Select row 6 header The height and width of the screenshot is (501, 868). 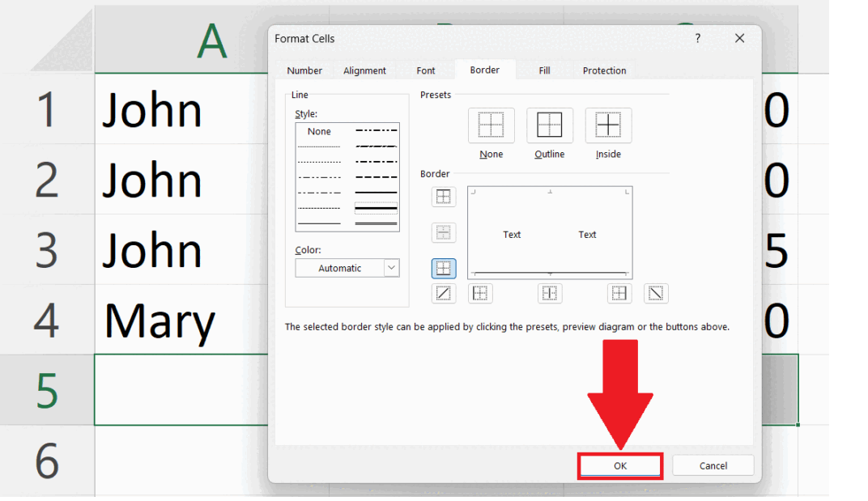click(47, 461)
